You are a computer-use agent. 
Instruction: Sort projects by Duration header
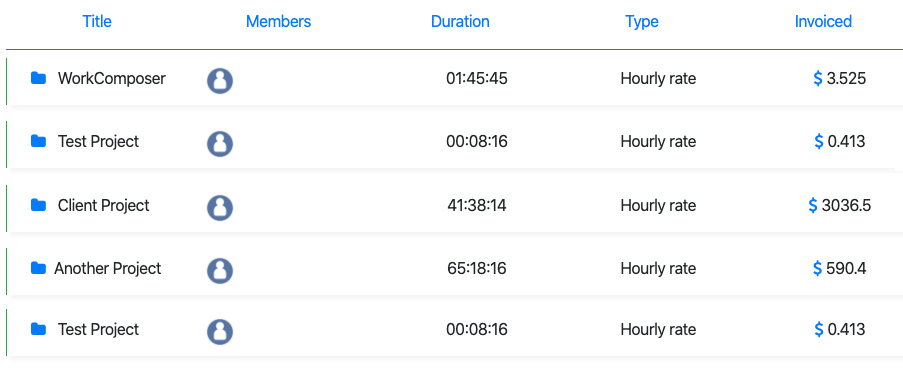pos(460,21)
